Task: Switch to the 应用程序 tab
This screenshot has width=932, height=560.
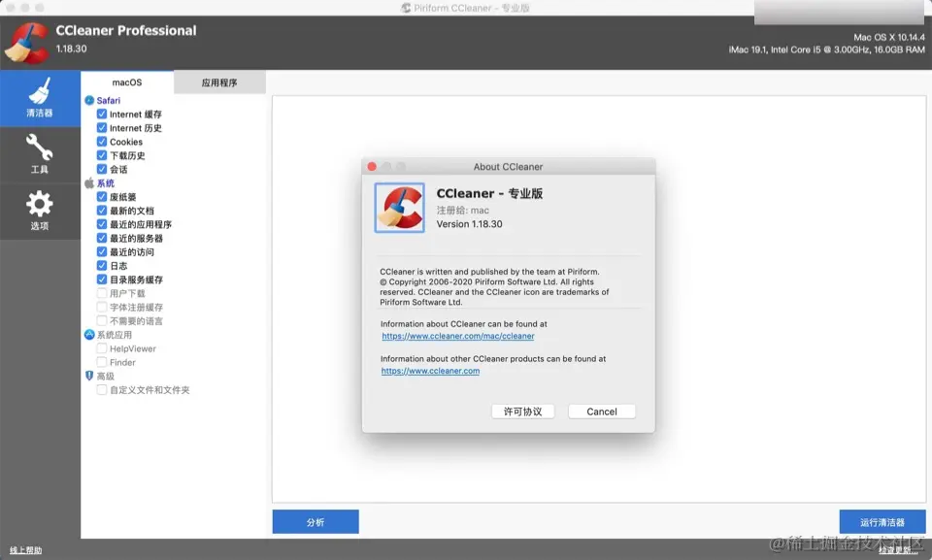Action: pos(219,82)
